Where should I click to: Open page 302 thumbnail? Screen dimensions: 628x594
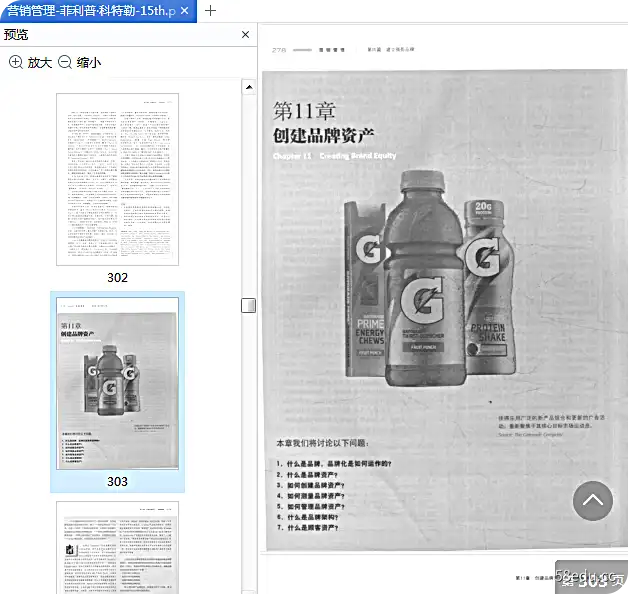coord(117,179)
